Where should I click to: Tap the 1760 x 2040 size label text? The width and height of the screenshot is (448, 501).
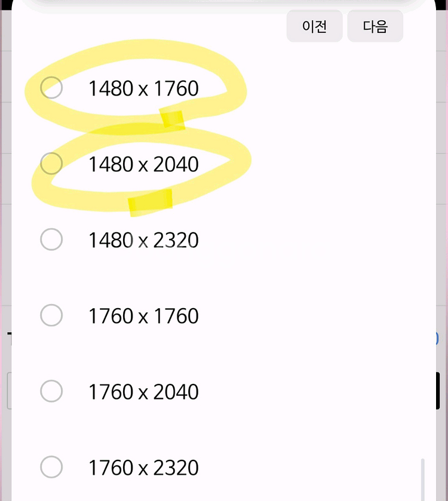(x=143, y=392)
